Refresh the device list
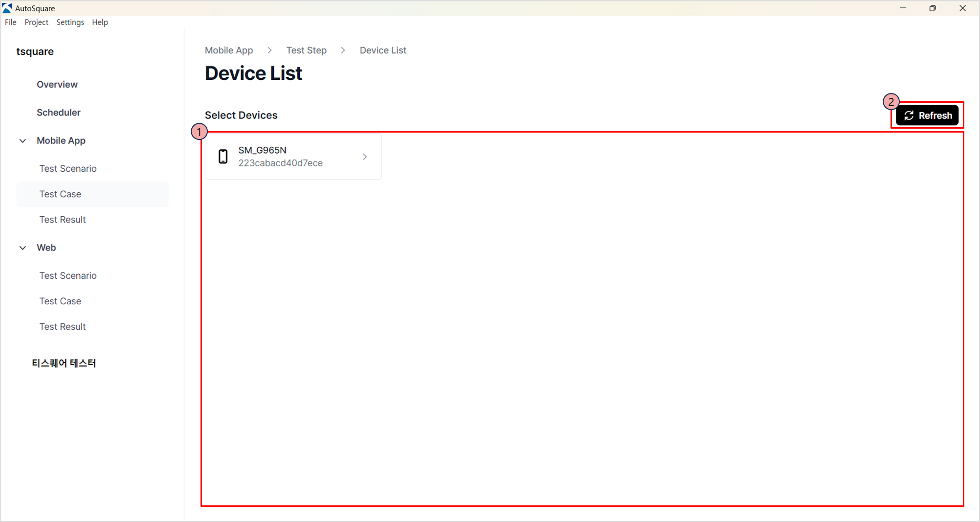 pyautogui.click(x=927, y=115)
